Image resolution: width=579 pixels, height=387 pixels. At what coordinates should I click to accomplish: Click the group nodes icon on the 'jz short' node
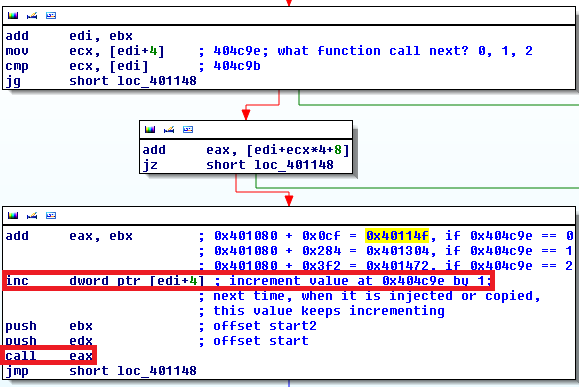click(x=188, y=129)
